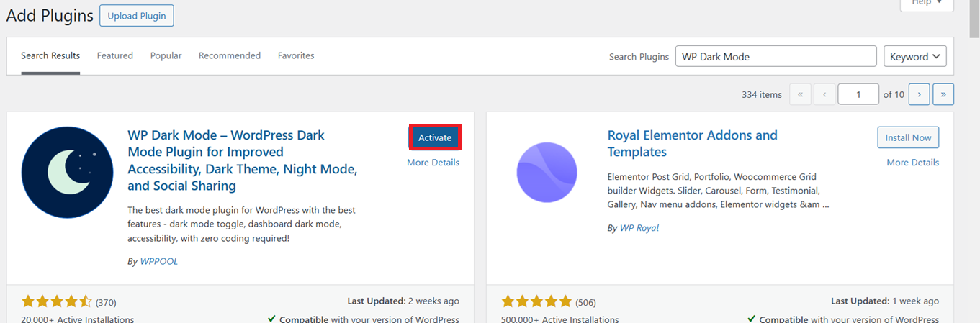
Task: Open the Help dropdown tab
Action: click(927, 4)
